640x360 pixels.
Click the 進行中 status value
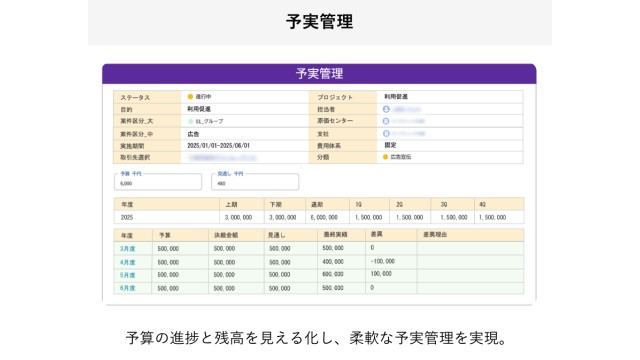coord(203,97)
